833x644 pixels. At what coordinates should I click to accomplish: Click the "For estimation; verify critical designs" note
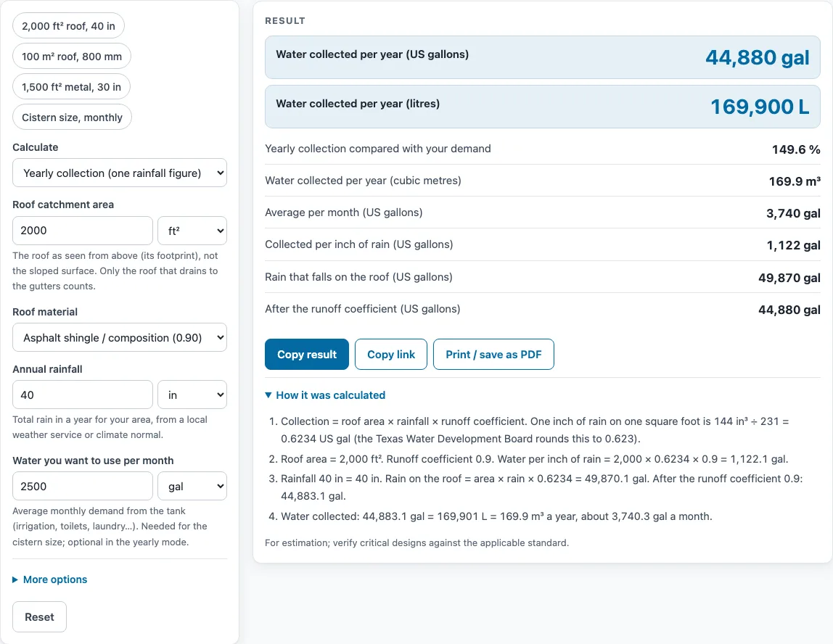417,542
